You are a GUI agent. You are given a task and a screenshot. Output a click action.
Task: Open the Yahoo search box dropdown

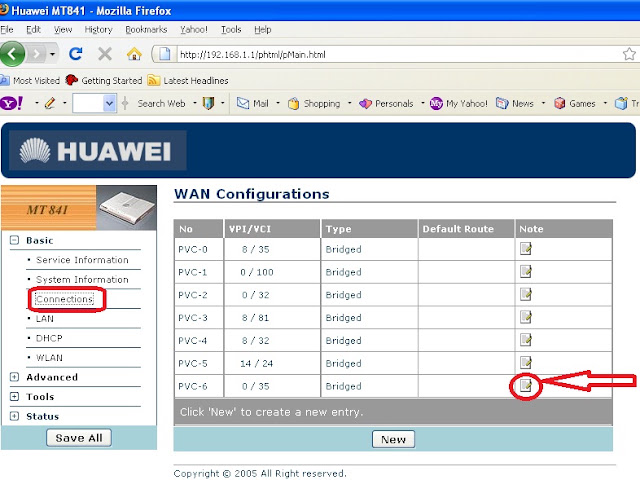tap(109, 103)
